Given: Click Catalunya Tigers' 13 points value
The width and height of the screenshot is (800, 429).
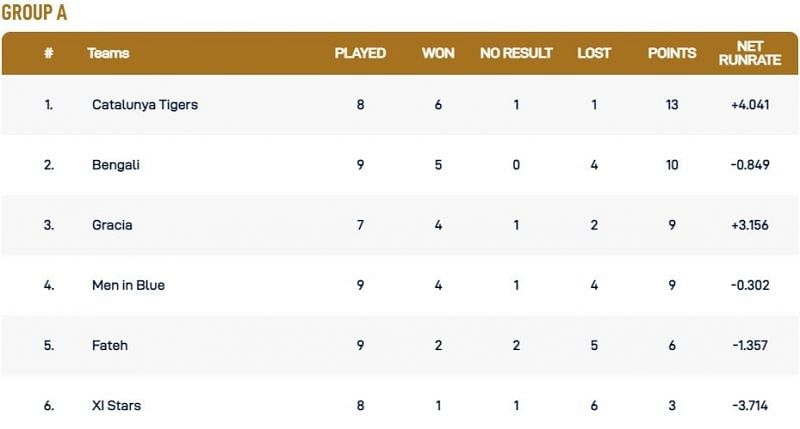Looking at the screenshot, I should click(x=672, y=105).
